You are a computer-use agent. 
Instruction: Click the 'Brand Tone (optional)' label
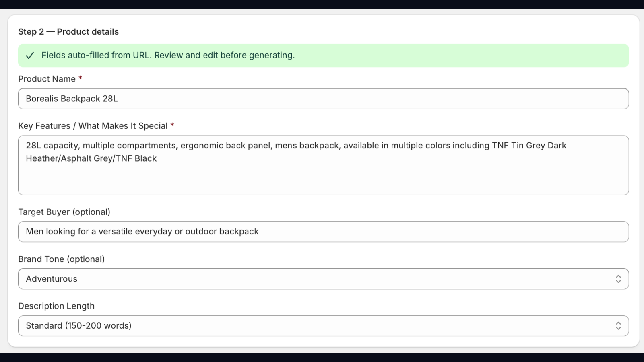(x=61, y=259)
